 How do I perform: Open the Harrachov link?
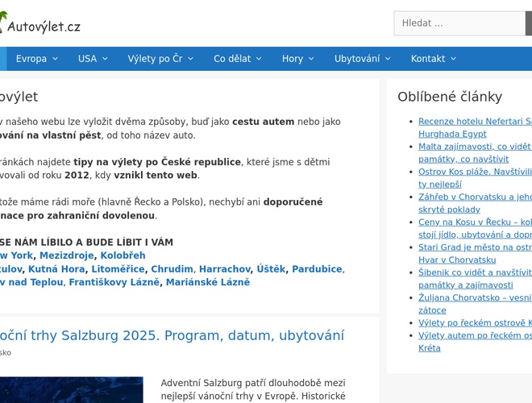point(225,269)
